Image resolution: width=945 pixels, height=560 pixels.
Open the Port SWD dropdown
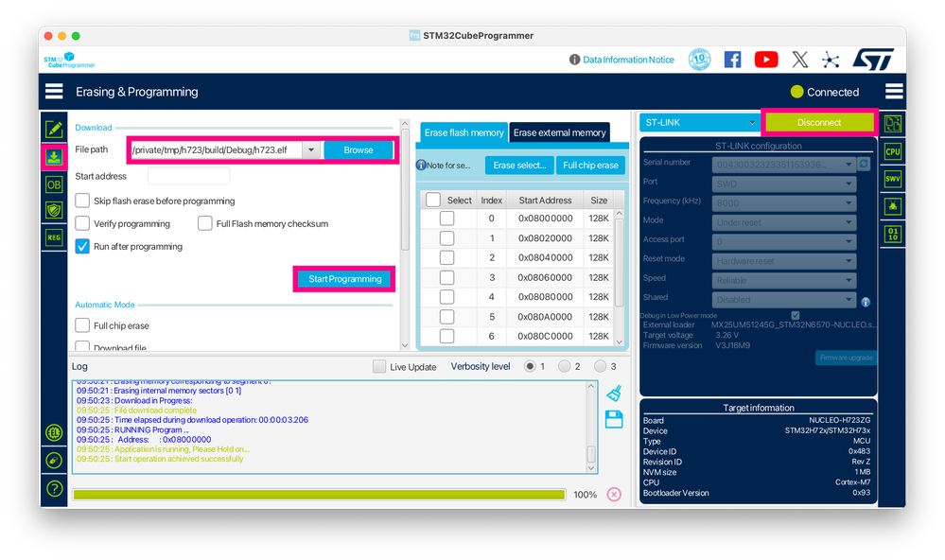coord(783,184)
